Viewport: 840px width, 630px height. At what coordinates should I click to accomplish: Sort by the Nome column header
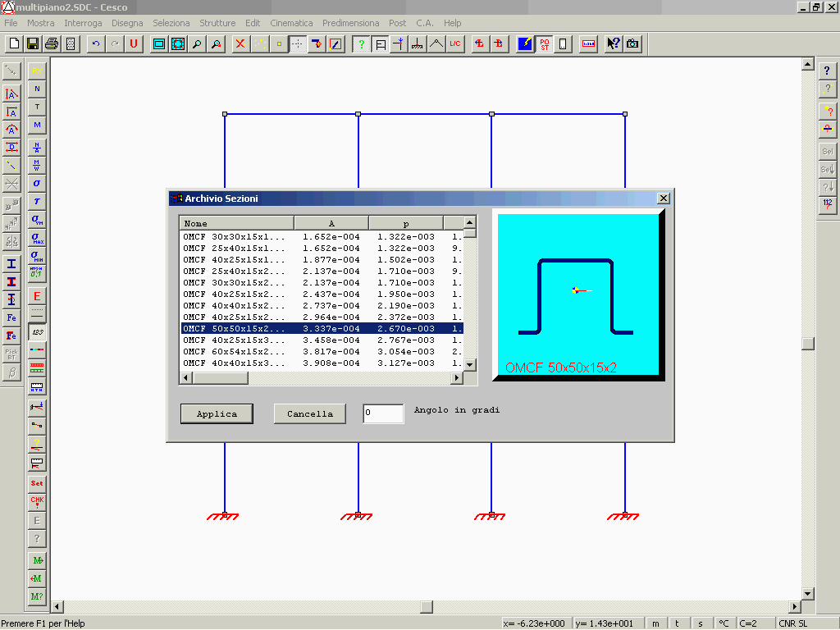(236, 223)
